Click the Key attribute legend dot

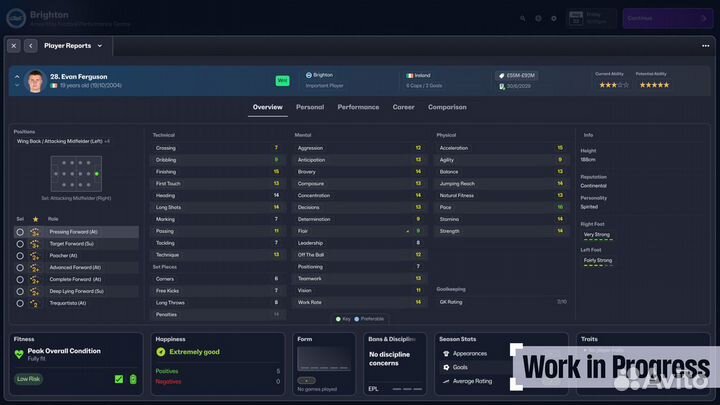pos(338,319)
